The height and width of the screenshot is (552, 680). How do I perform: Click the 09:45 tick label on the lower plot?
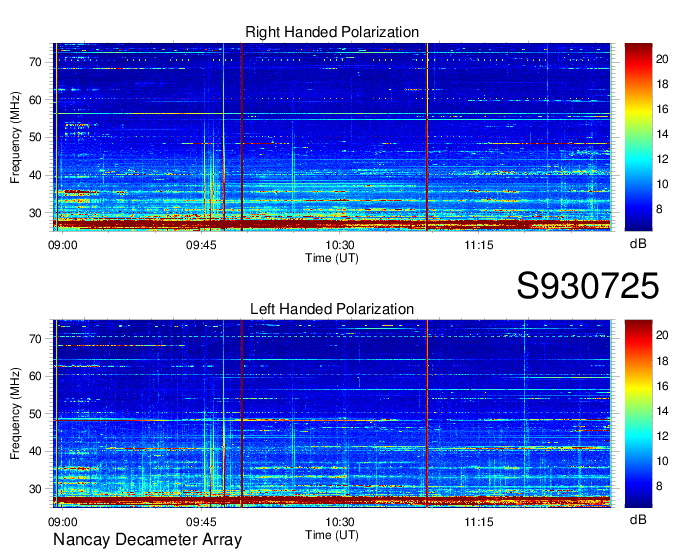[201, 522]
